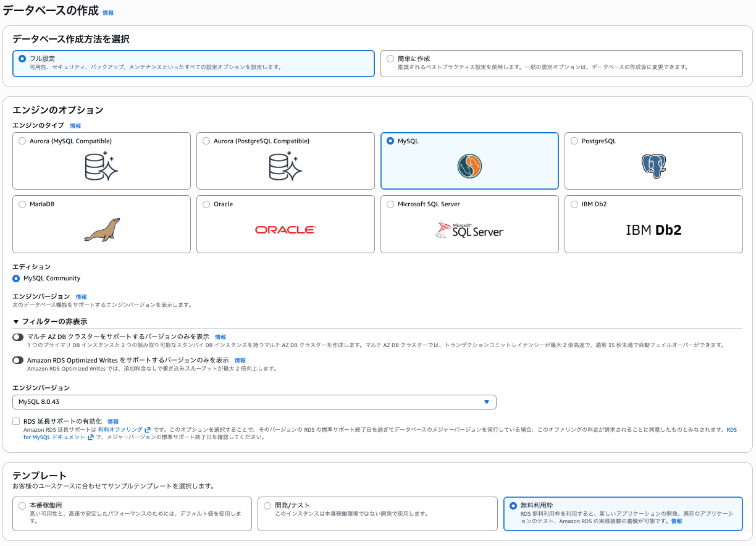Select MySQL Community edition radio
The height and width of the screenshot is (546, 756).
click(x=16, y=278)
